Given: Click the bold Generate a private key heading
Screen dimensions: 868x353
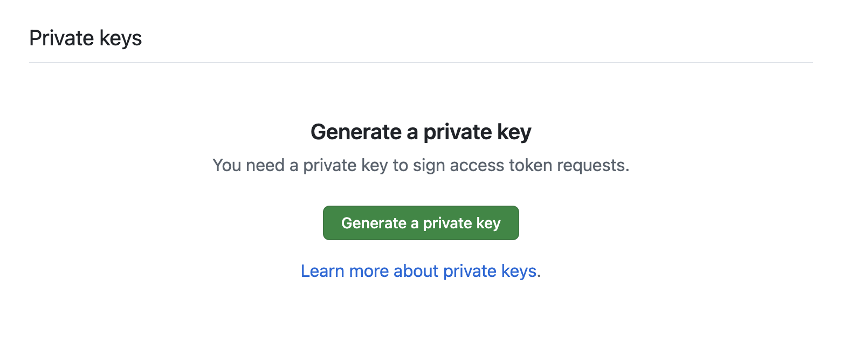Looking at the screenshot, I should tap(421, 132).
